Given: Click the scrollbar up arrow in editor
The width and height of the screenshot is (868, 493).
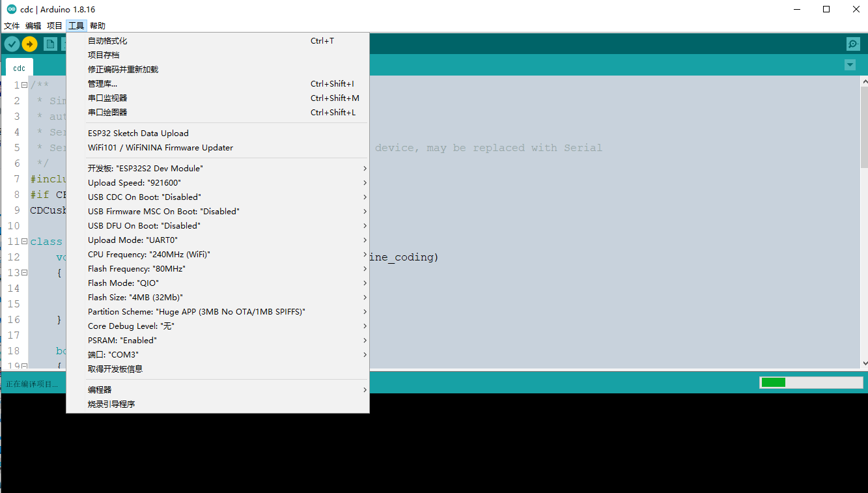Looking at the screenshot, I should [x=864, y=81].
